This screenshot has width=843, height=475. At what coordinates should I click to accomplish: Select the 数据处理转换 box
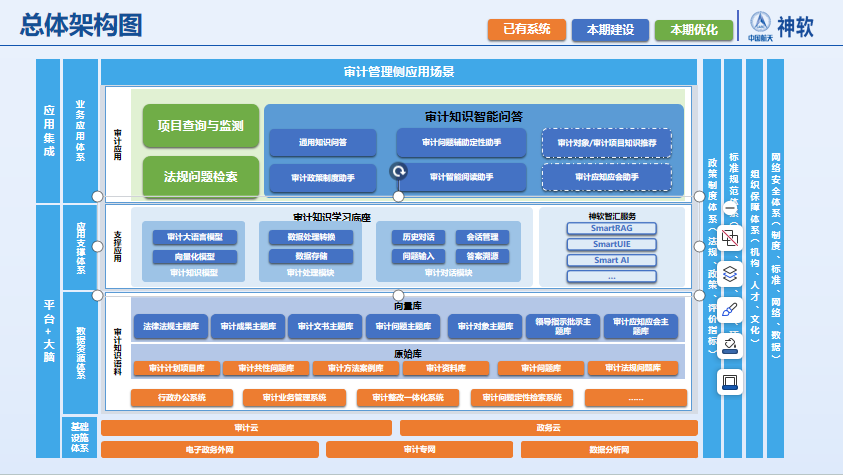coord(311,237)
